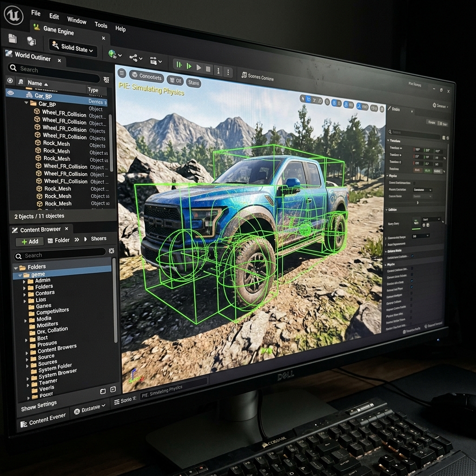Toggle the first Physics checkbox in Details
Screen dimensions: 476x476
[x=414, y=183]
